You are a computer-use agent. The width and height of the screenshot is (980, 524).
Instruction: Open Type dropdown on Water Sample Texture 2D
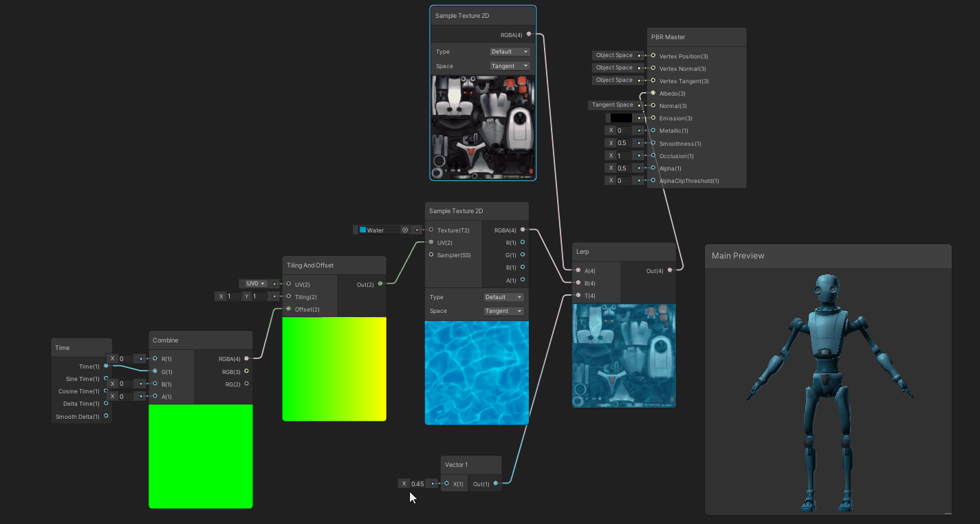coord(504,297)
